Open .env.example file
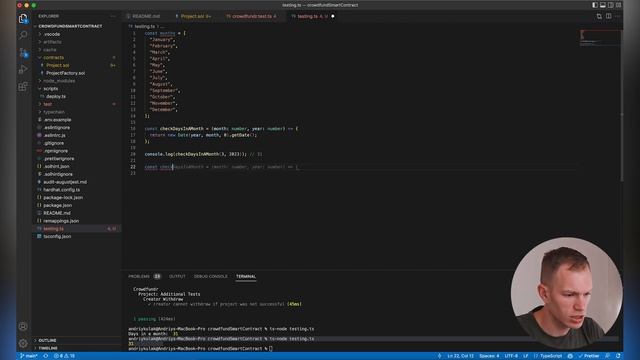The width and height of the screenshot is (640, 360). pyautogui.click(x=77, y=120)
